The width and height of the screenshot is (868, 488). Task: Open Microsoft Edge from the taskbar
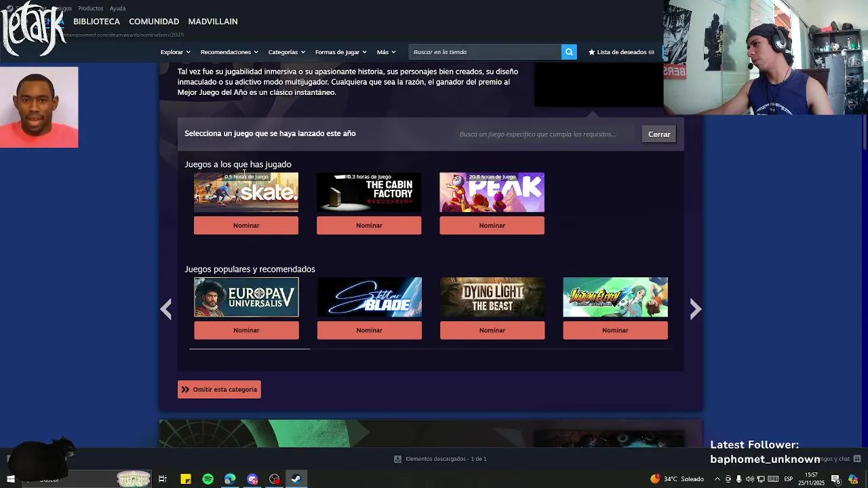[230, 479]
